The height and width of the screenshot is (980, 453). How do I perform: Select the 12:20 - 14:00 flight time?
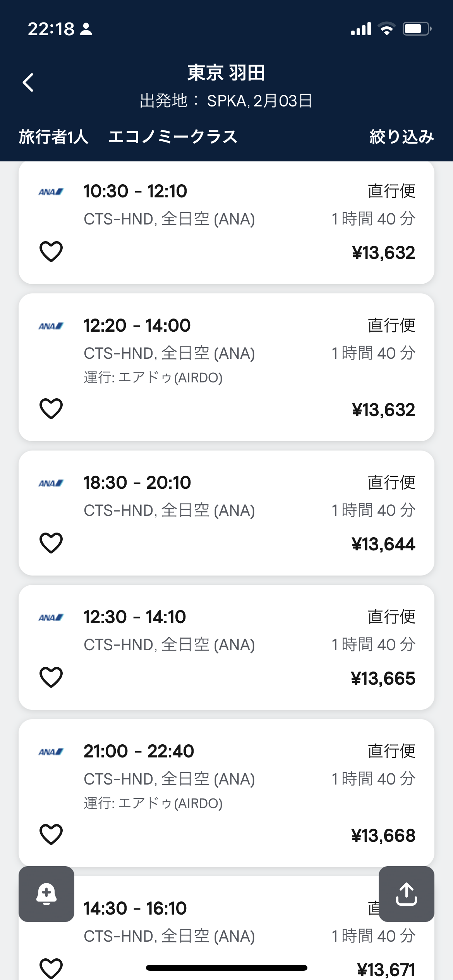137,326
